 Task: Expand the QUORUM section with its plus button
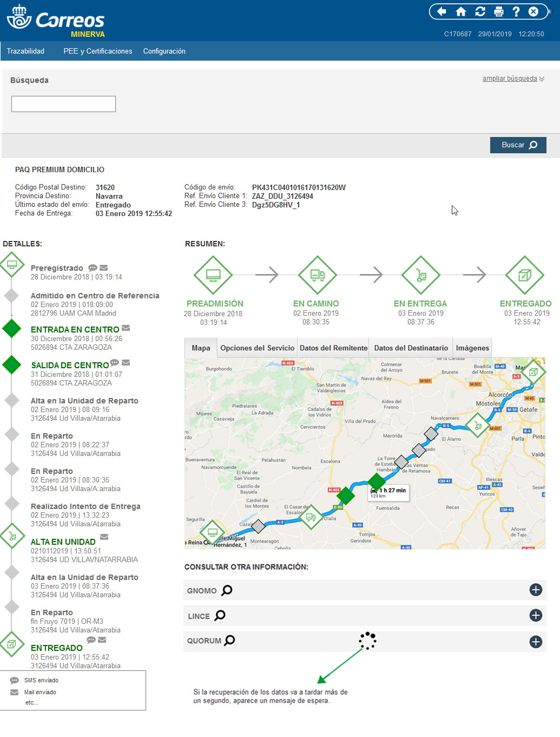[536, 641]
